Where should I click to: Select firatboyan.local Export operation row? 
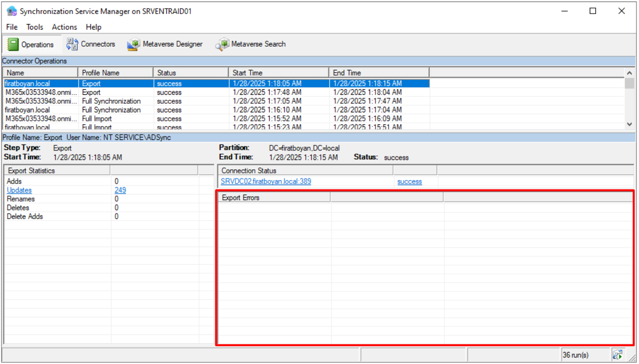[x=216, y=84]
